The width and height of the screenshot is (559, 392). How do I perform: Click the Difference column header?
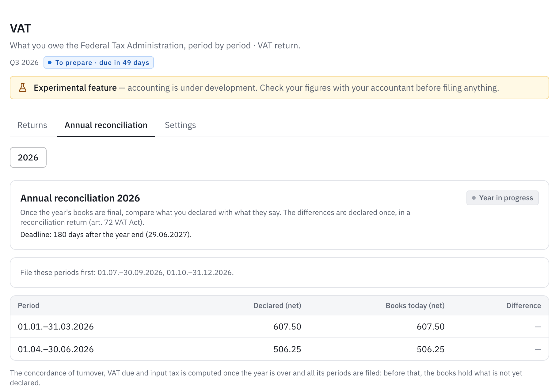[x=523, y=306]
